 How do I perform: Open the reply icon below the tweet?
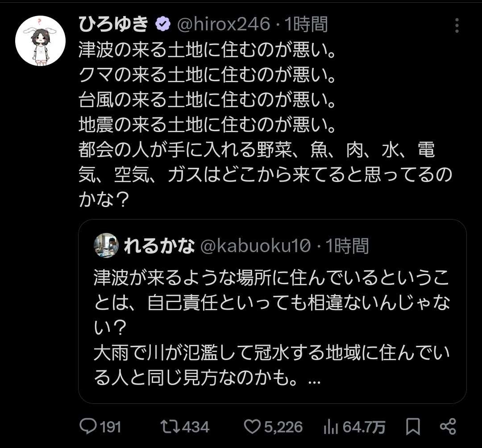pos(89,427)
